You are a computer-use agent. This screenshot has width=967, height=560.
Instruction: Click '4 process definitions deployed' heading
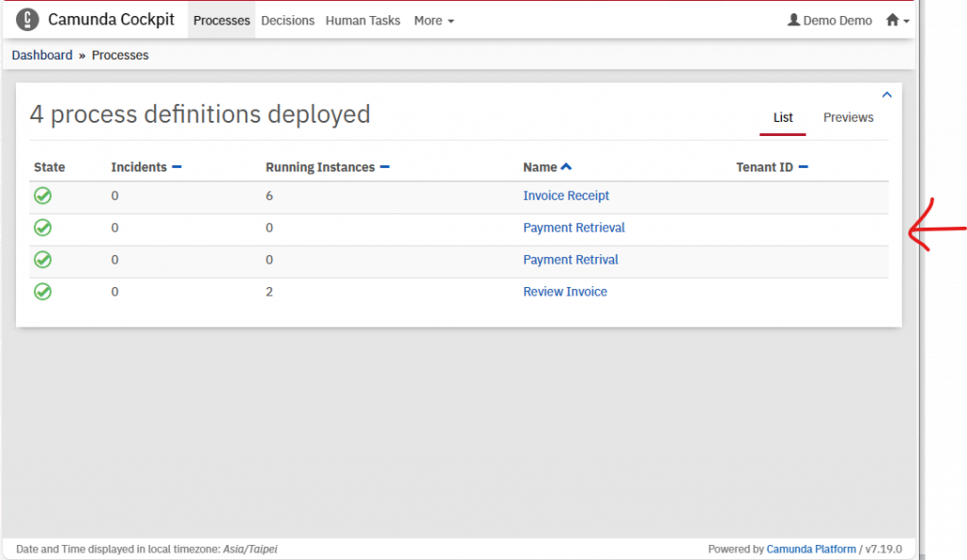point(200,114)
